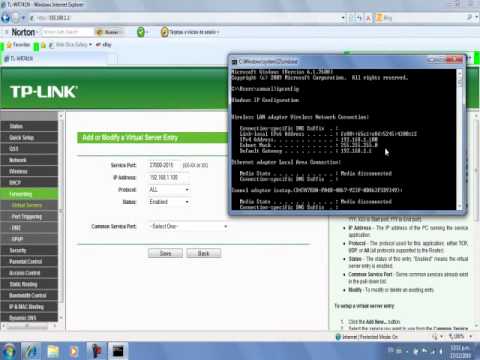Click the stop loading X icon
Screen dimensions: 480x360
click(x=368, y=18)
